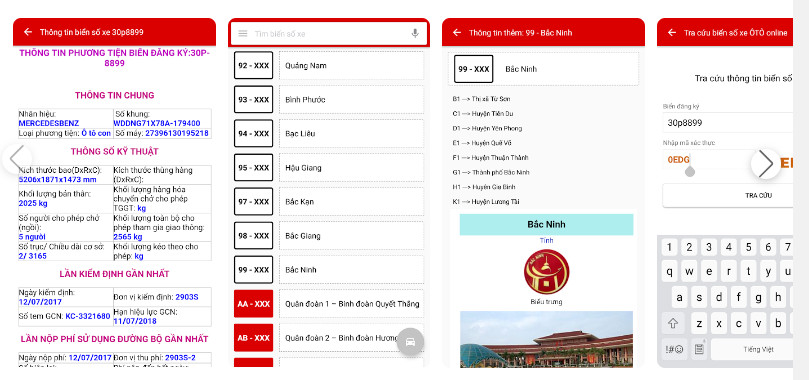809x380 pixels.
Task: Click the MERCEDESBENZ brand value
Action: (x=49, y=124)
